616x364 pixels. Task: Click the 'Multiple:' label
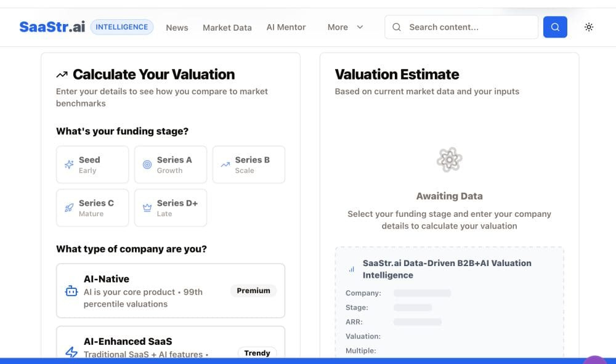click(x=360, y=350)
